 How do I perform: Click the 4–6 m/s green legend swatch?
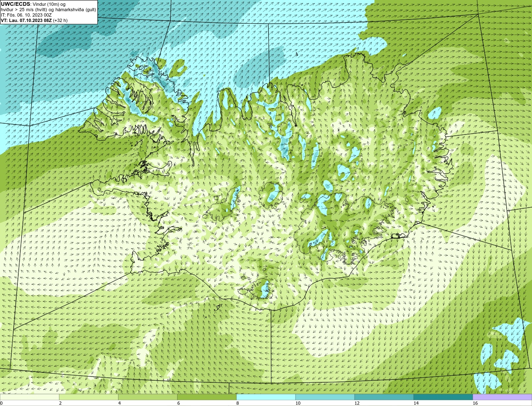148,397
